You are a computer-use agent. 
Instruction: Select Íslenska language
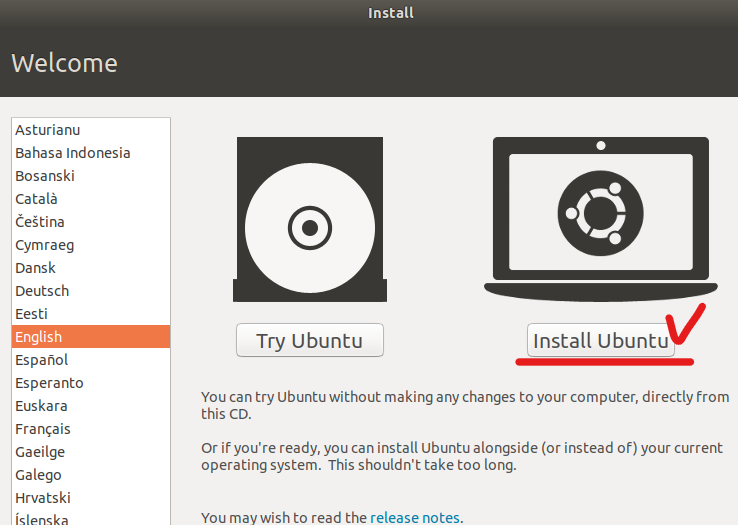(91, 517)
